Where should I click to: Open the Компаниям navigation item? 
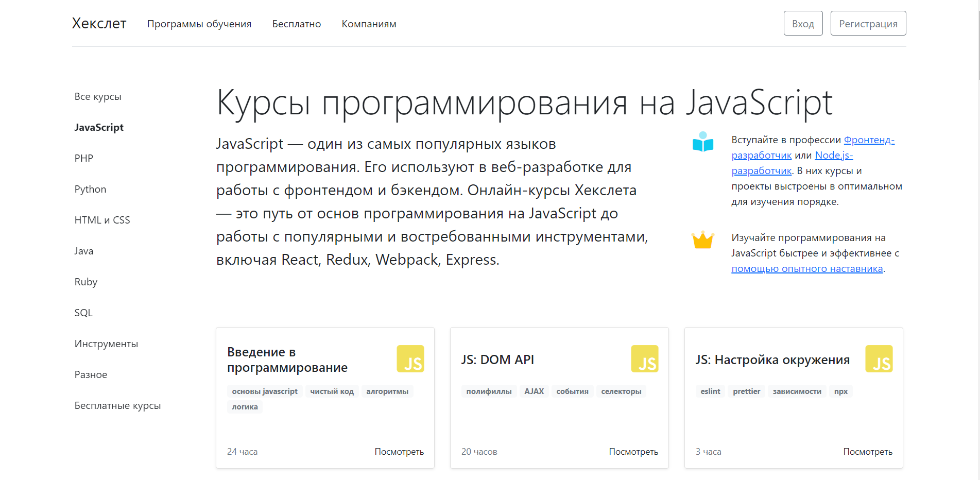tap(369, 24)
